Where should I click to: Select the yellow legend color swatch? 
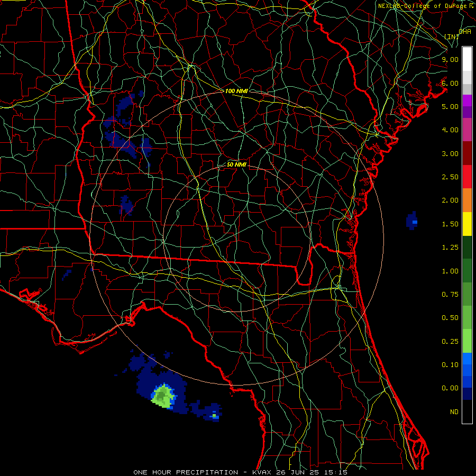[467, 224]
